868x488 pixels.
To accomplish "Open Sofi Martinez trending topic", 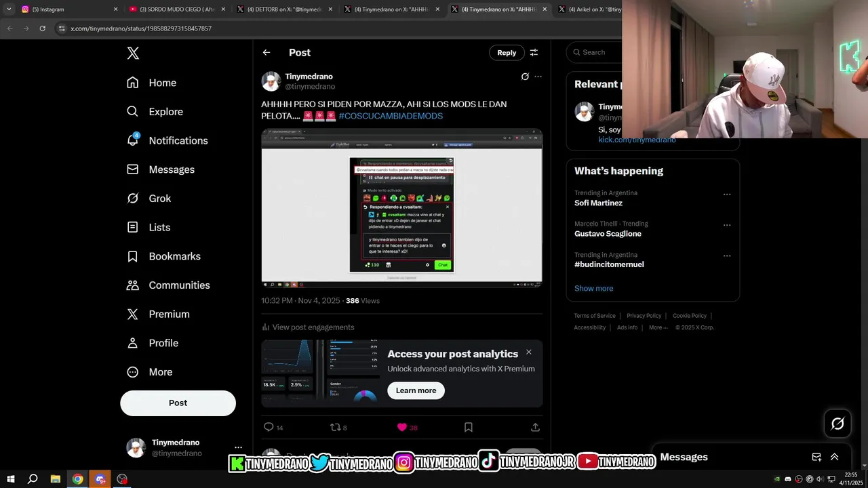I will (598, 203).
